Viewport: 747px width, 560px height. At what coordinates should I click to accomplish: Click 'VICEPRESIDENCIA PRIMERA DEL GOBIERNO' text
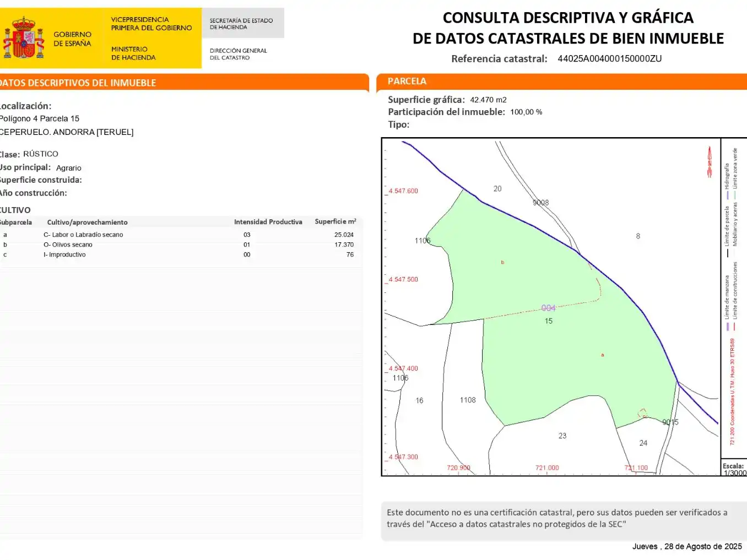(x=151, y=24)
